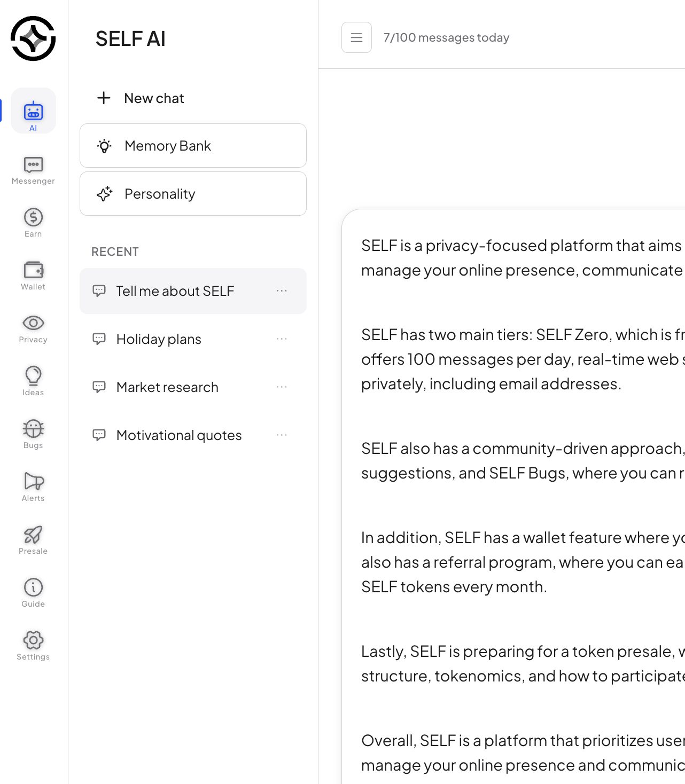
Task: Click the 7/100 messages today counter
Action: click(446, 37)
